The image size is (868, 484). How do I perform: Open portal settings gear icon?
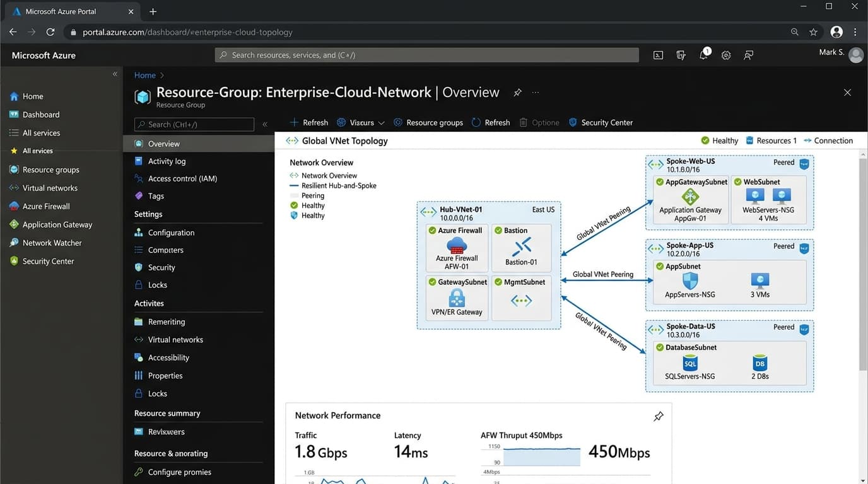(x=726, y=55)
